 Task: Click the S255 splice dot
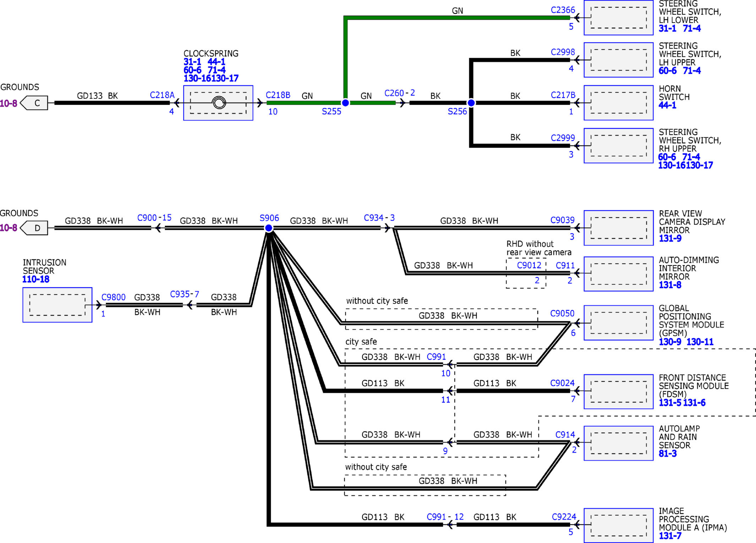click(345, 103)
